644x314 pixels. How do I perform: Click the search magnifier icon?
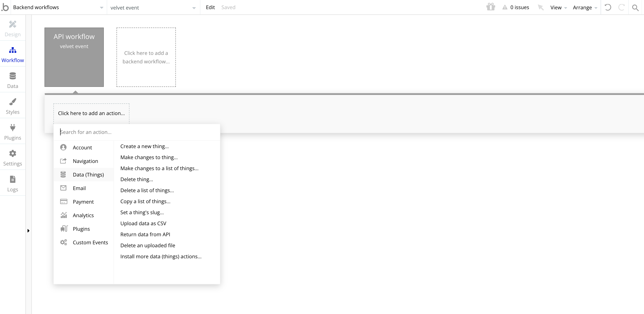[x=635, y=7]
